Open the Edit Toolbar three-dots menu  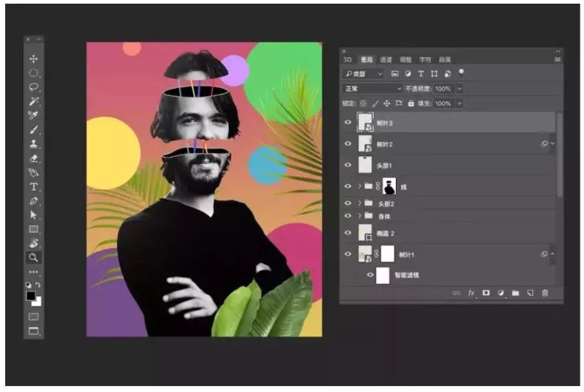[x=33, y=271]
